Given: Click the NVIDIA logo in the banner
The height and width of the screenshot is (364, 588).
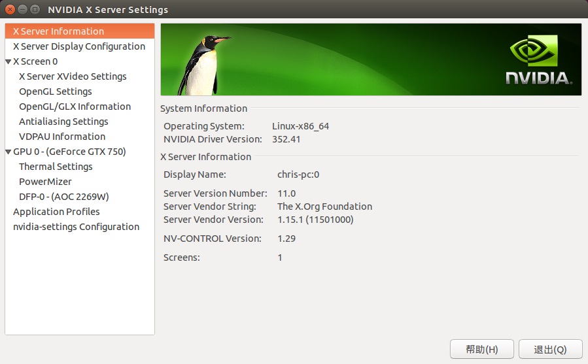Looking at the screenshot, I should pyautogui.click(x=538, y=60).
